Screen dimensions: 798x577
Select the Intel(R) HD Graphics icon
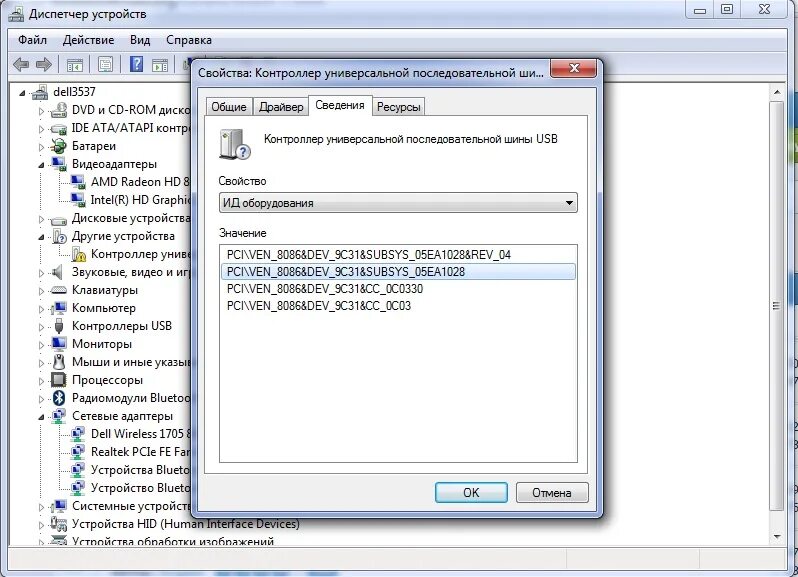[x=78, y=199]
